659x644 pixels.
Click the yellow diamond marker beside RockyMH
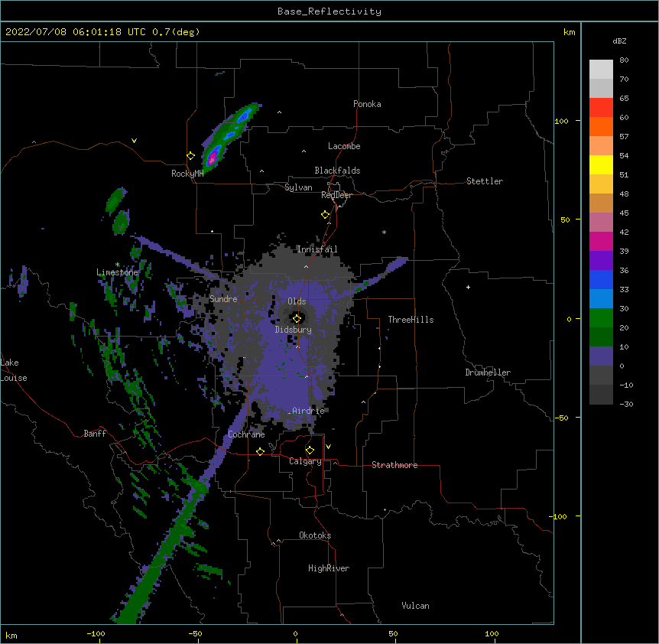[191, 156]
